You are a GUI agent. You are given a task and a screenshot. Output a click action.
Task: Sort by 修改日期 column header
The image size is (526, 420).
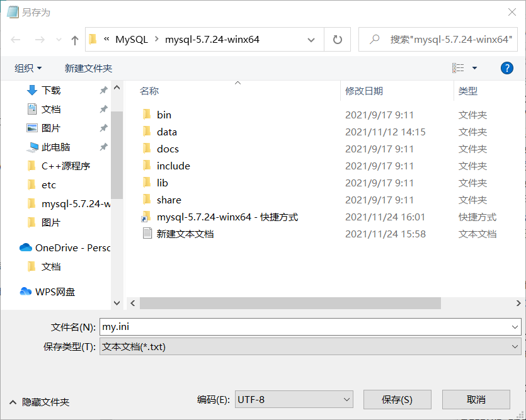point(364,91)
